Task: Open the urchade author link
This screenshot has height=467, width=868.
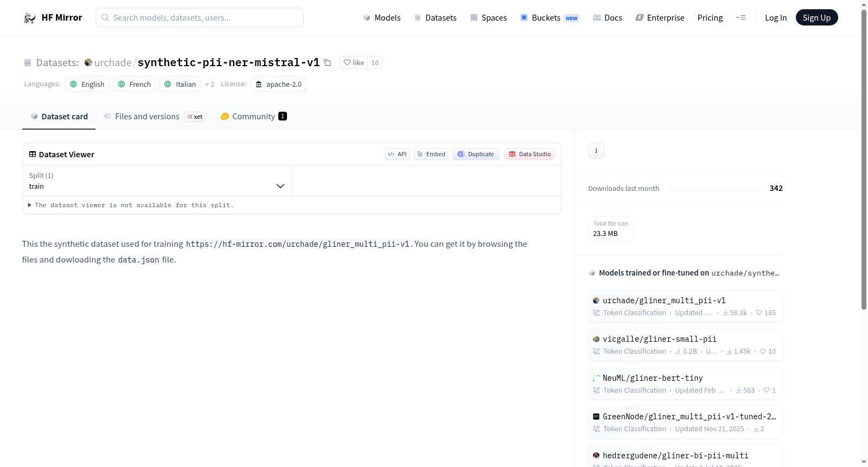Action: point(113,62)
